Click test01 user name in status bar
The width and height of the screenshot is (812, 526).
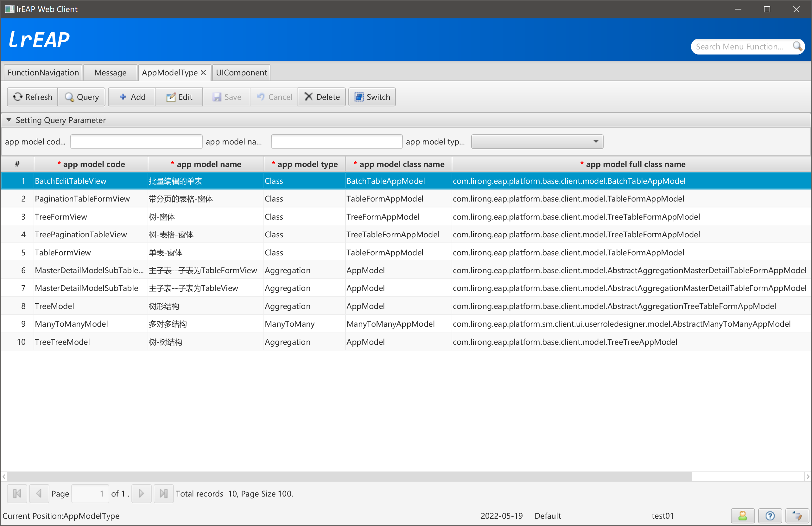pyautogui.click(x=663, y=516)
